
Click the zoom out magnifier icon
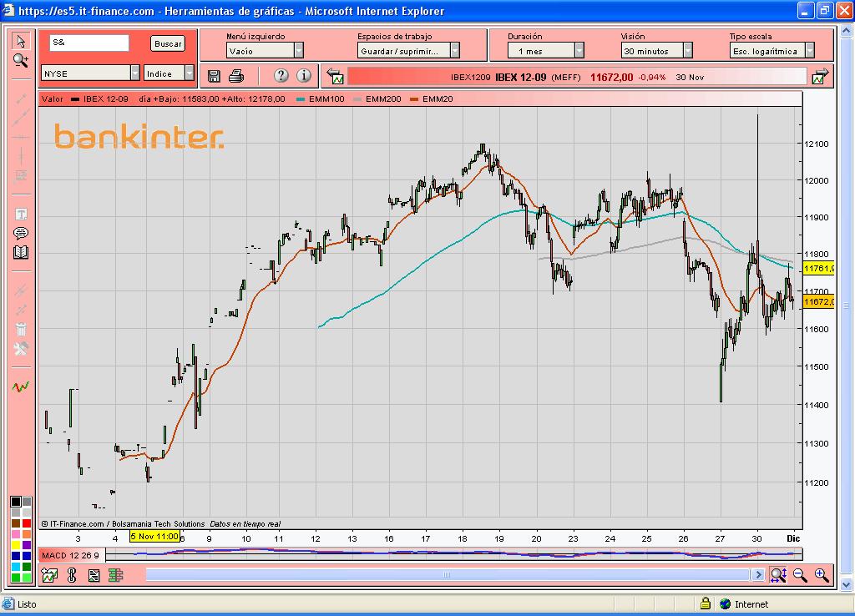pos(800,574)
